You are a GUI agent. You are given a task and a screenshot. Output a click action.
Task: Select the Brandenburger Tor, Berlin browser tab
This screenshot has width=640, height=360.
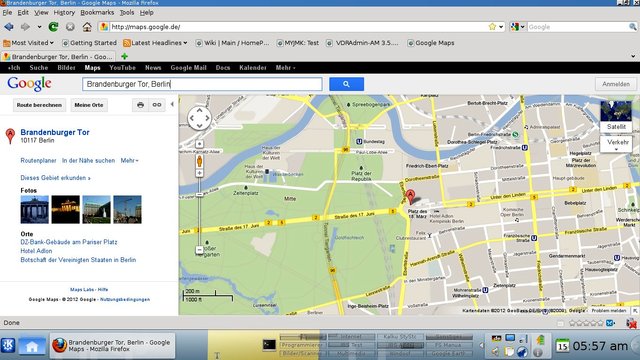point(58,56)
